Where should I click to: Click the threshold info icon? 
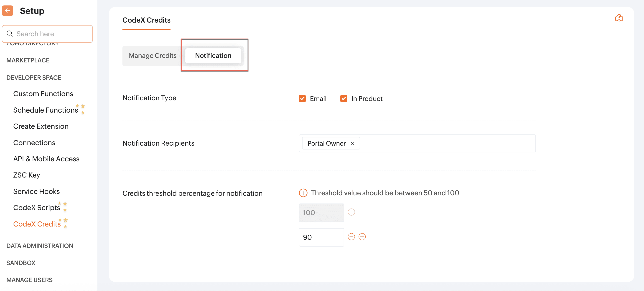coord(303,193)
